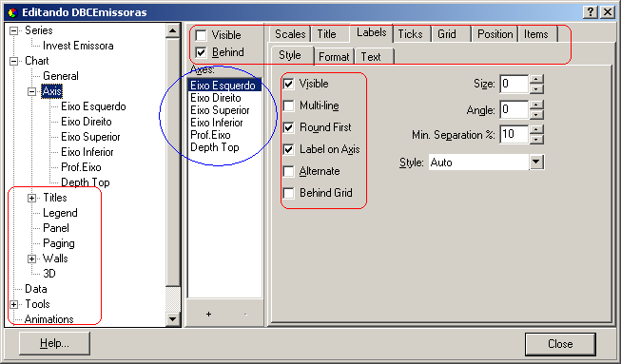Viewport: 621px width, 364px height.
Task: Switch to the Scales tab
Action: pyautogui.click(x=290, y=34)
